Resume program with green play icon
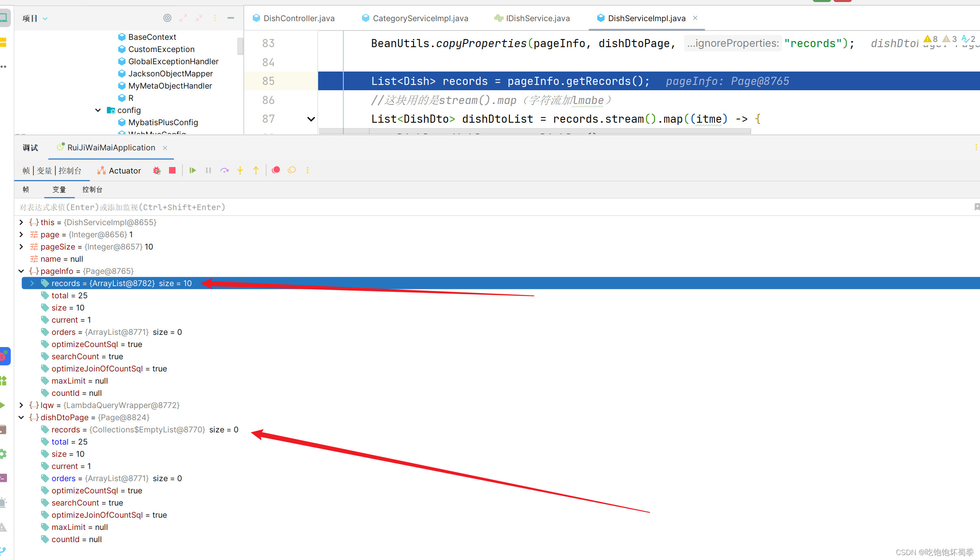Image resolution: width=980 pixels, height=560 pixels. click(x=193, y=170)
